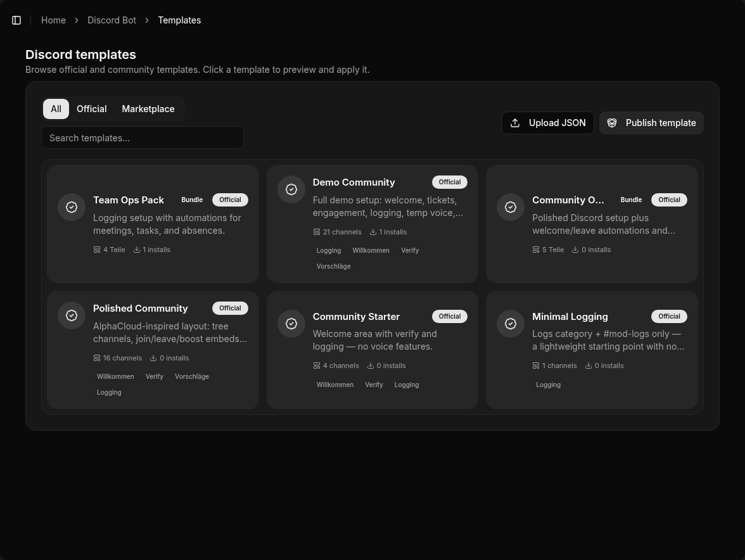
Task: Open the Polished Community template title
Action: [x=140, y=309]
